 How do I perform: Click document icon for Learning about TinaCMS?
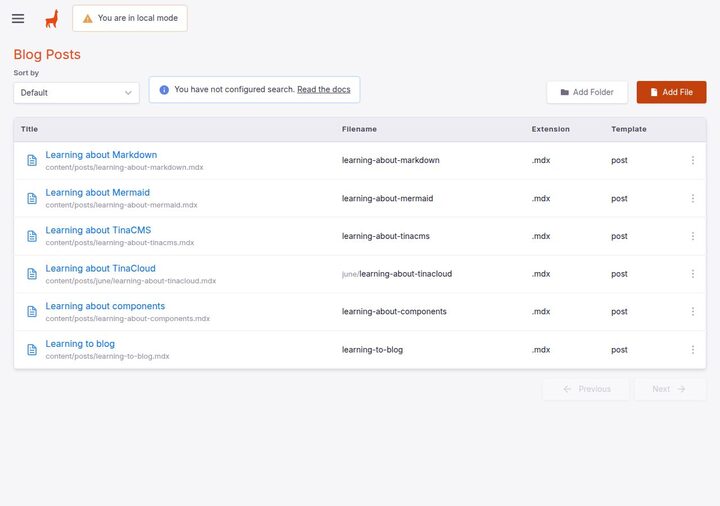pos(32,236)
